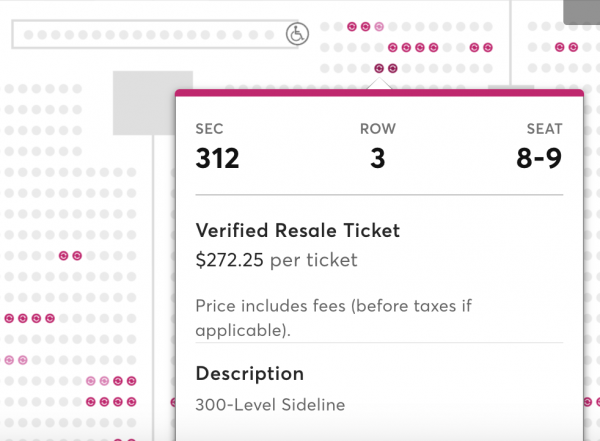This screenshot has width=600, height=441.
Task: Click the right dark selected seat above the popup
Action: [393, 68]
